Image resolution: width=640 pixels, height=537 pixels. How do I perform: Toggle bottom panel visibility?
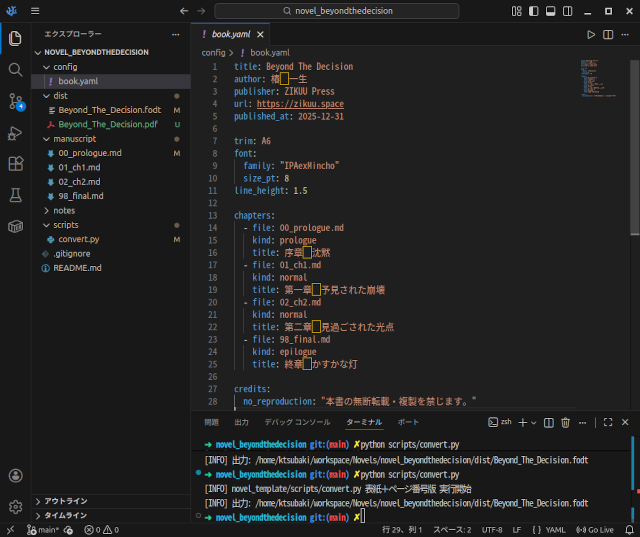point(551,11)
